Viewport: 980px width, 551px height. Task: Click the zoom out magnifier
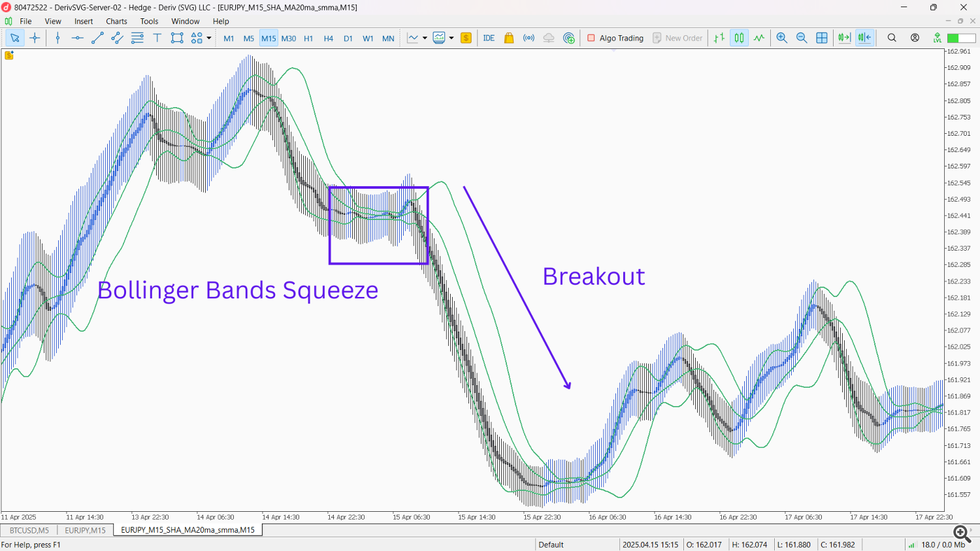point(802,38)
